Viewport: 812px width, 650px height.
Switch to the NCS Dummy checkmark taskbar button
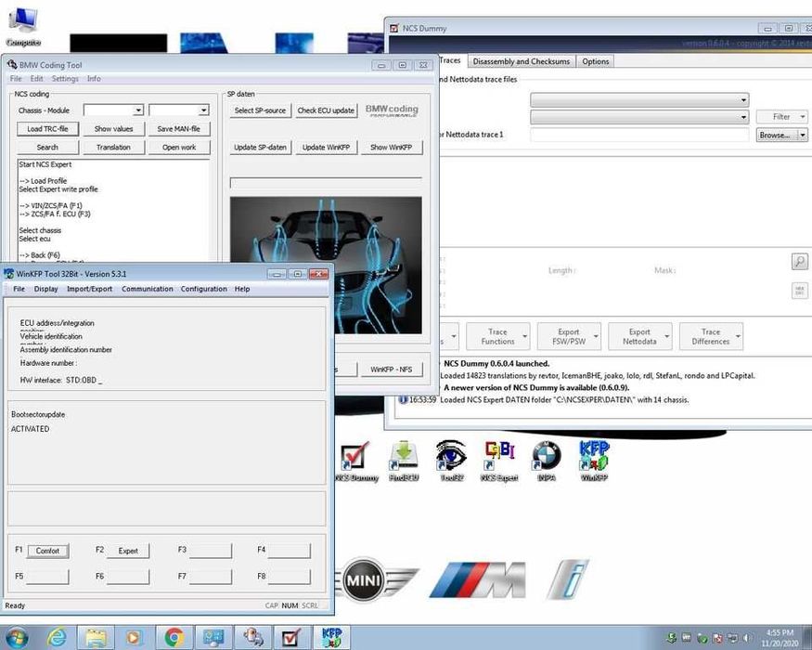tap(291, 638)
